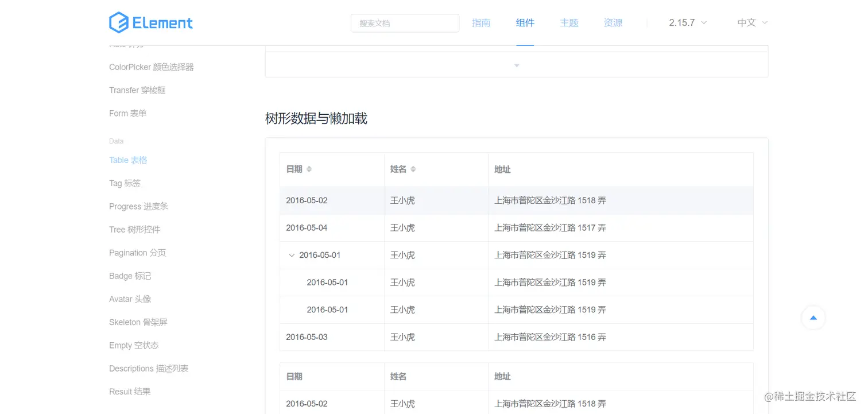
Task: Go to Descriptions 描述列表
Action: (x=149, y=369)
